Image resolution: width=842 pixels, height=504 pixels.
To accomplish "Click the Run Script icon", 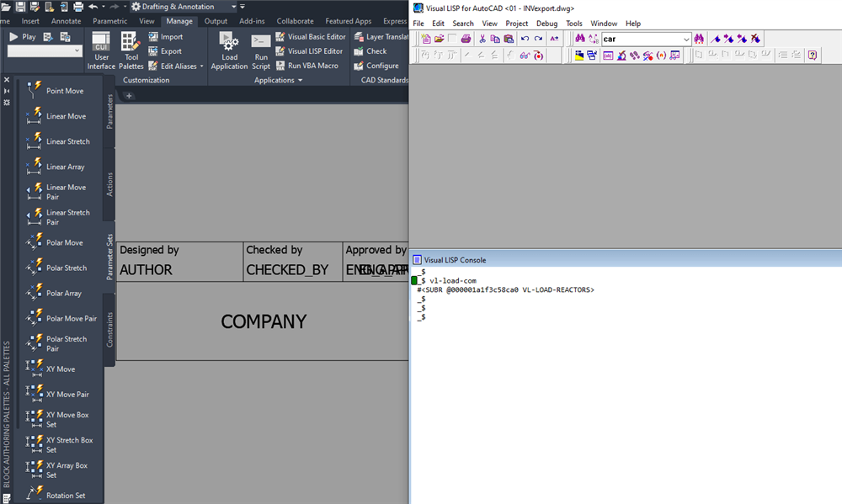I will [x=261, y=50].
